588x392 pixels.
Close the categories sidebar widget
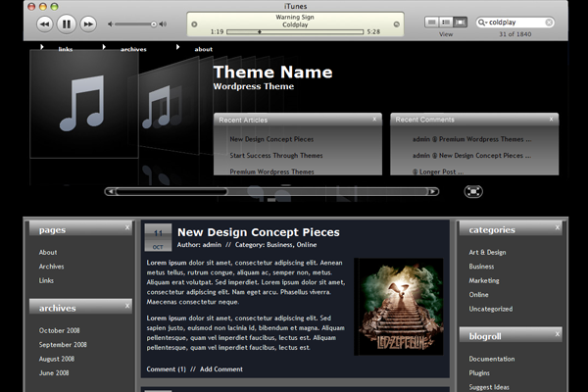pyautogui.click(x=558, y=227)
